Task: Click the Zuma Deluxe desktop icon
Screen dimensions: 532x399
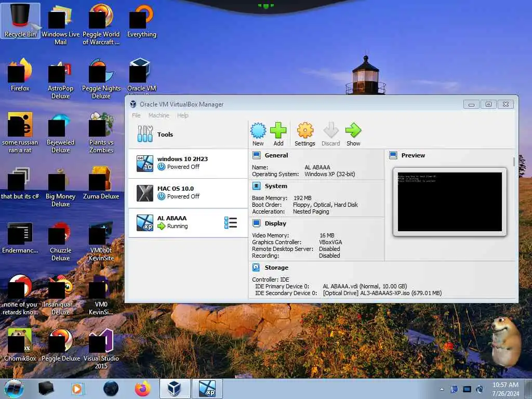Action: pyautogui.click(x=101, y=183)
